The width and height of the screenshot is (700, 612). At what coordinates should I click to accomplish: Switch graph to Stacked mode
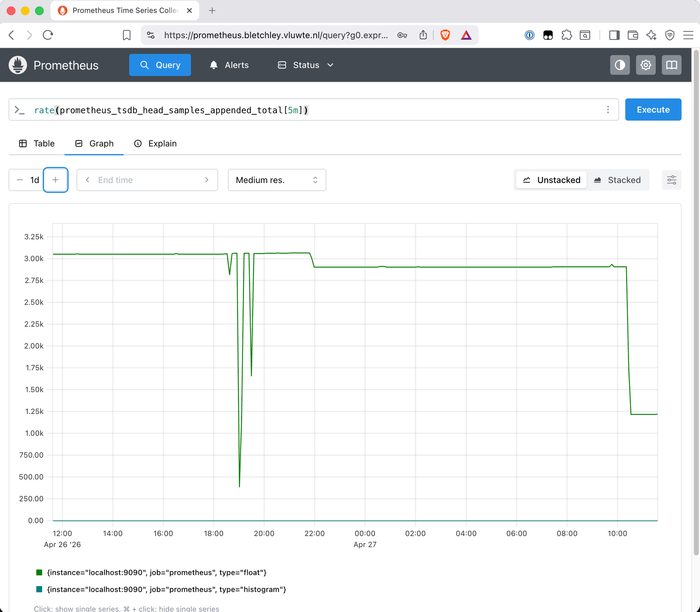point(618,180)
